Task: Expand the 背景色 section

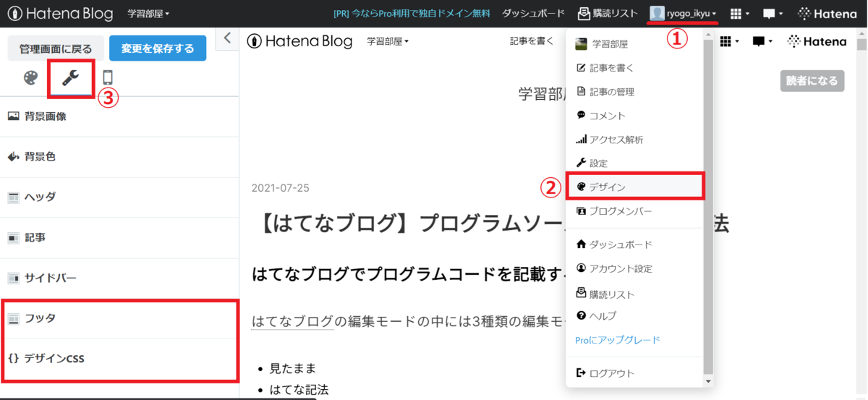Action: pyautogui.click(x=119, y=156)
